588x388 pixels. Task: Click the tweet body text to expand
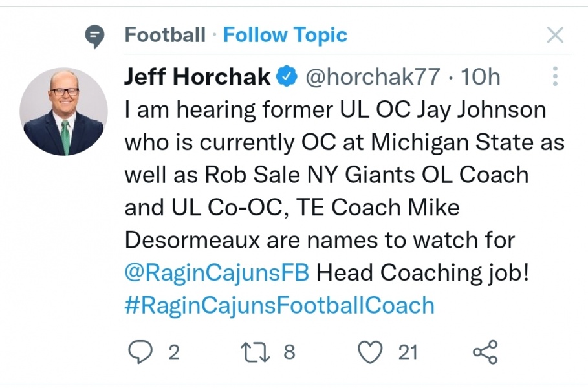(x=336, y=175)
